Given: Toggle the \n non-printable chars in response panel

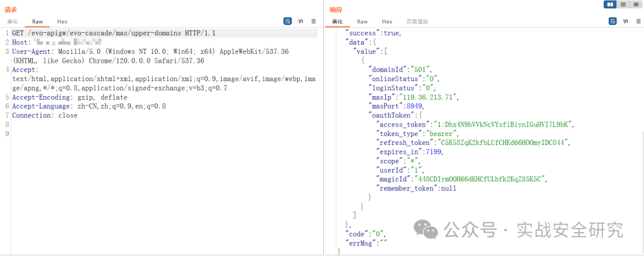Looking at the screenshot, I should pyautogui.click(x=626, y=21).
